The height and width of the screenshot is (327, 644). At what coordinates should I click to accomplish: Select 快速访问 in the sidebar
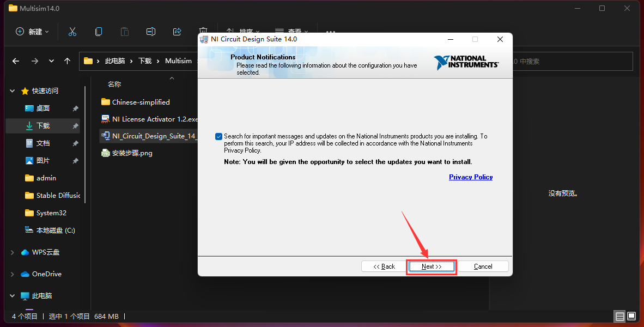[40, 91]
